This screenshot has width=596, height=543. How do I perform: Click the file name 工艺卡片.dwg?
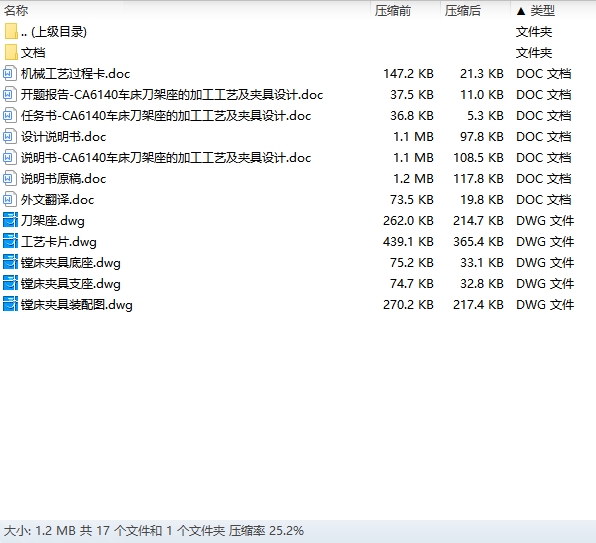pos(59,242)
